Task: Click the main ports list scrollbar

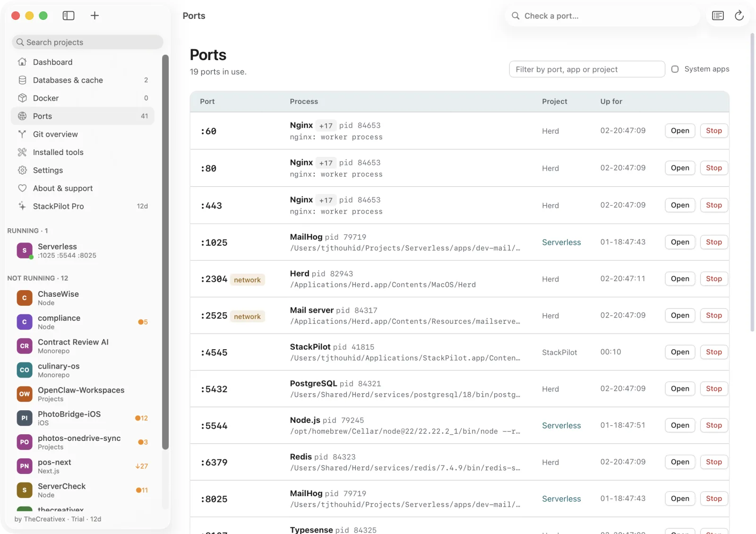Action: 753,182
